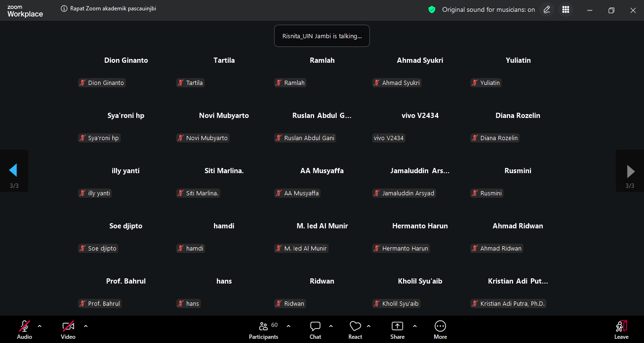Expand audio settings arrow next to Audio
Image resolution: width=644 pixels, height=343 pixels.
point(40,326)
